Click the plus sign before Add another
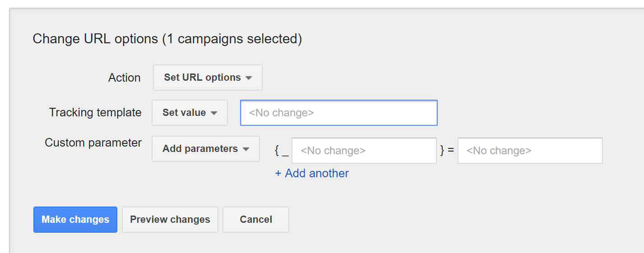Screen dimensions: 644x253 (278, 174)
